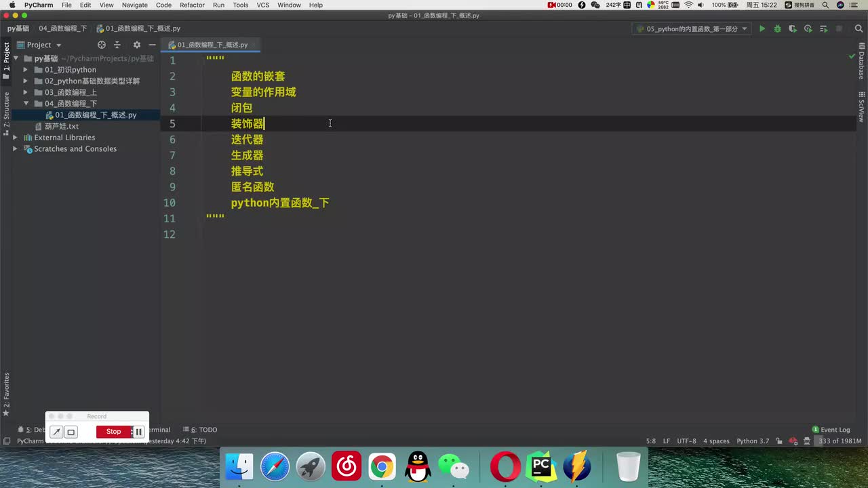Viewport: 868px width, 488px height.
Task: Collapse the 04_函数编程_下 folder
Action: pyautogui.click(x=26, y=104)
